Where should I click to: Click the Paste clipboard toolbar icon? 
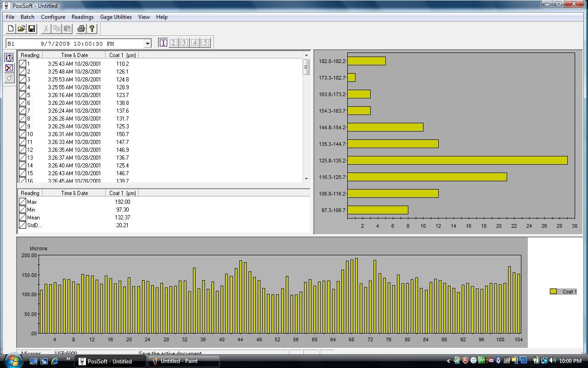[67, 29]
